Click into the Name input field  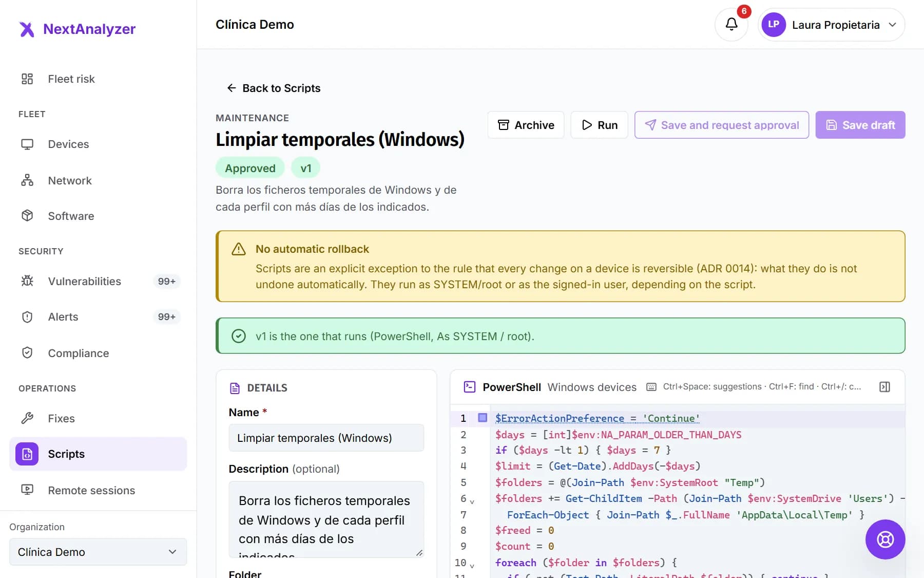click(326, 438)
